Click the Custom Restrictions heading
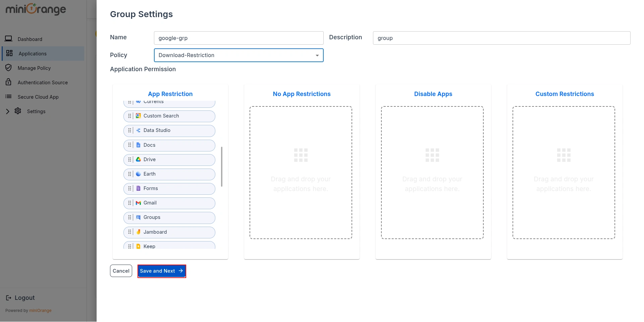Image resolution: width=644 pixels, height=322 pixels. pos(565,94)
